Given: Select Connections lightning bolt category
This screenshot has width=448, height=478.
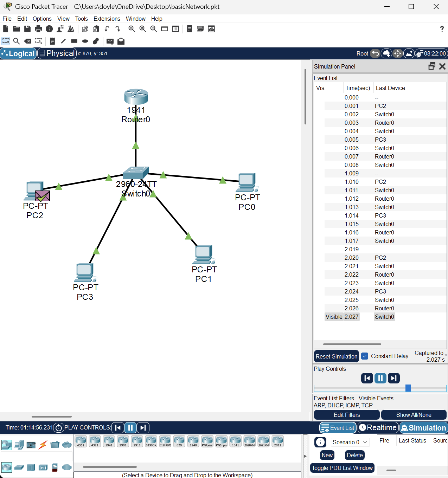Looking at the screenshot, I should (x=43, y=445).
